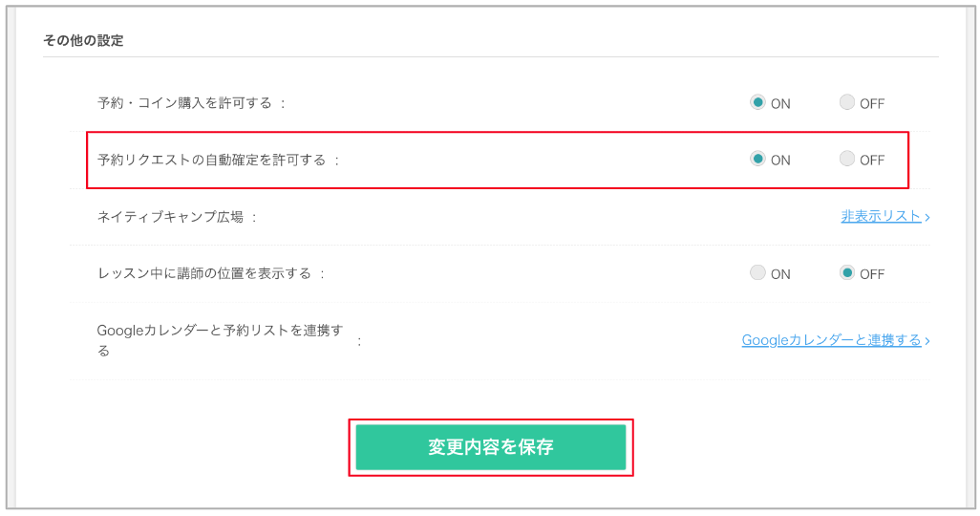Enable ON for 予約・コイン購入を許可する

point(757,102)
